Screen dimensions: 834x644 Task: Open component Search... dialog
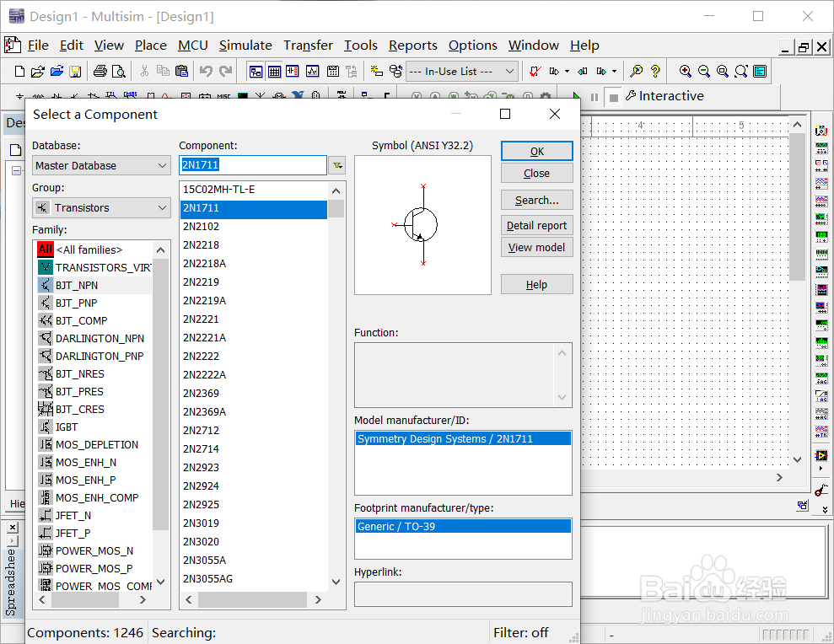(x=536, y=201)
